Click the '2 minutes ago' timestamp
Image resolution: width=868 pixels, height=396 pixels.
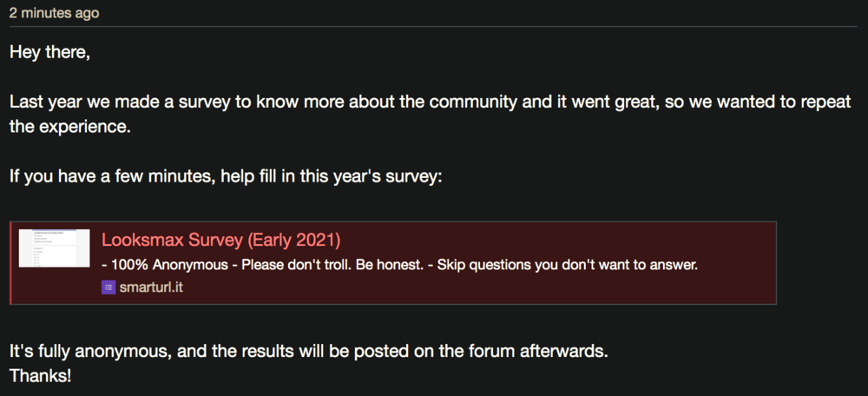tap(54, 13)
